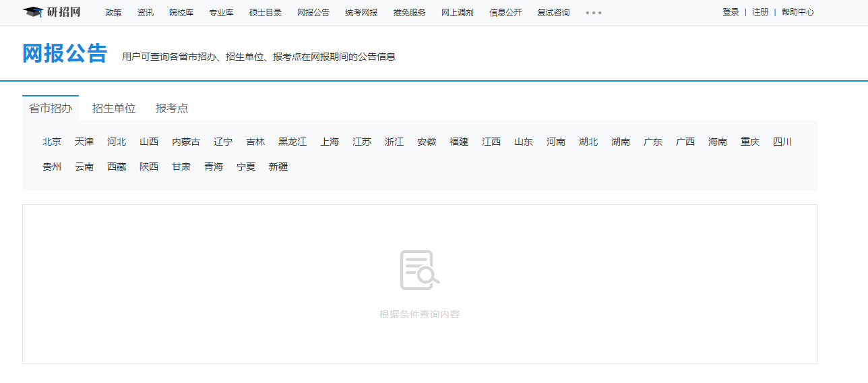Open 复试咨询 in the navigation bar
868x383 pixels.
click(553, 13)
